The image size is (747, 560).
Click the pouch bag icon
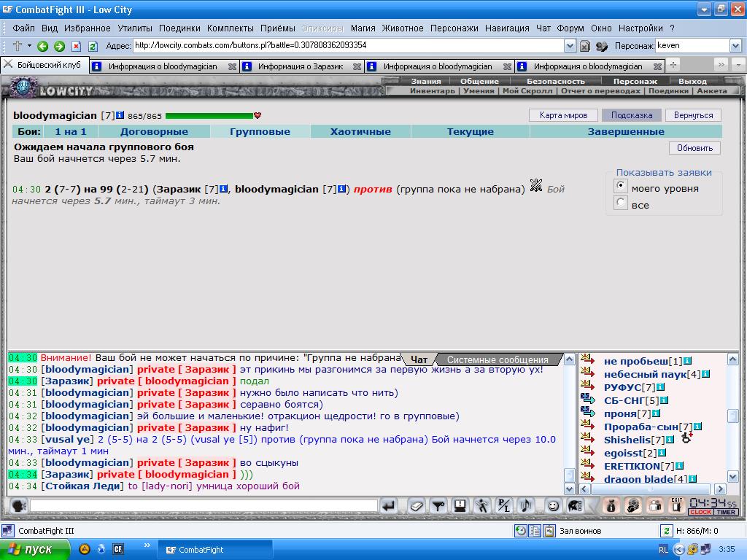click(611, 505)
